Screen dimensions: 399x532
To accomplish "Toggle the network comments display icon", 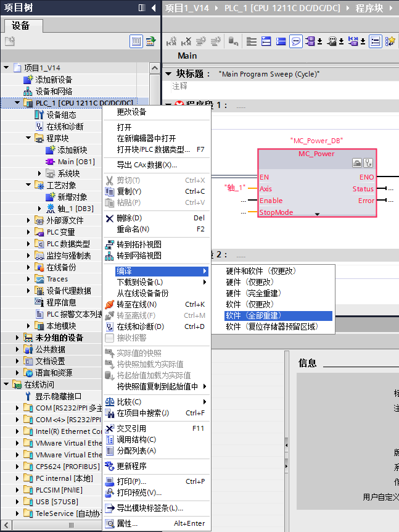I will 376,41.
